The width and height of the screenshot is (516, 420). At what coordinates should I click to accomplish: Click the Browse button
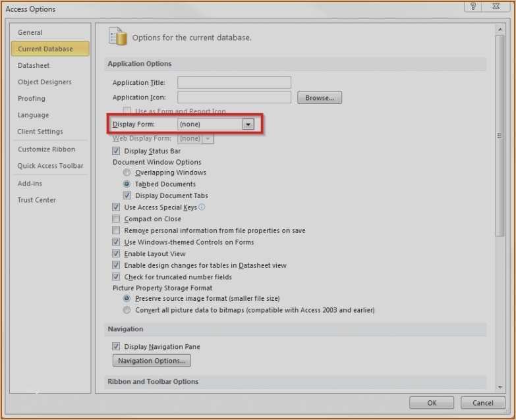pyautogui.click(x=320, y=97)
